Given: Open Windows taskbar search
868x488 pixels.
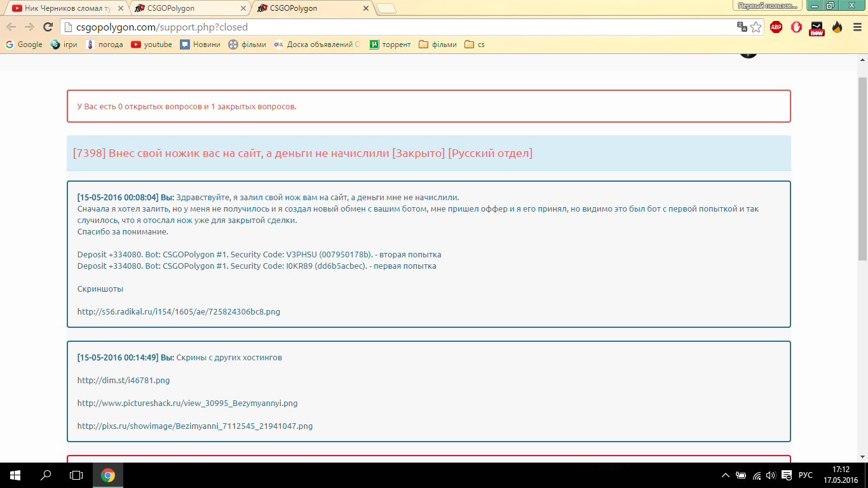Looking at the screenshot, I should pyautogui.click(x=46, y=475).
